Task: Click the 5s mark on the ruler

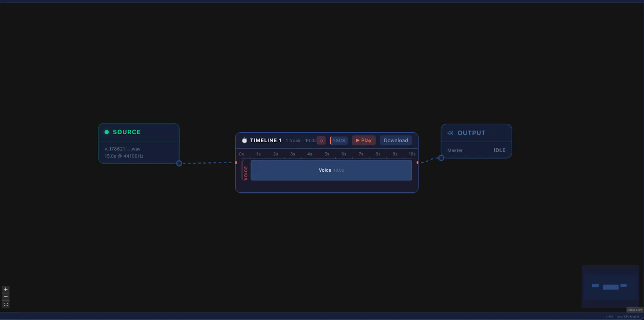Action: pos(327,154)
